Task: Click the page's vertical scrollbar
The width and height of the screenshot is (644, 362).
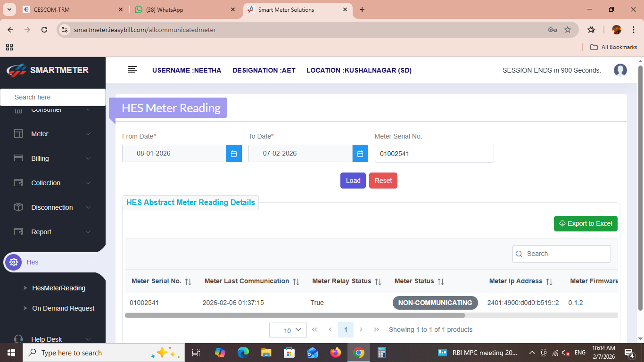Action: pos(640,189)
